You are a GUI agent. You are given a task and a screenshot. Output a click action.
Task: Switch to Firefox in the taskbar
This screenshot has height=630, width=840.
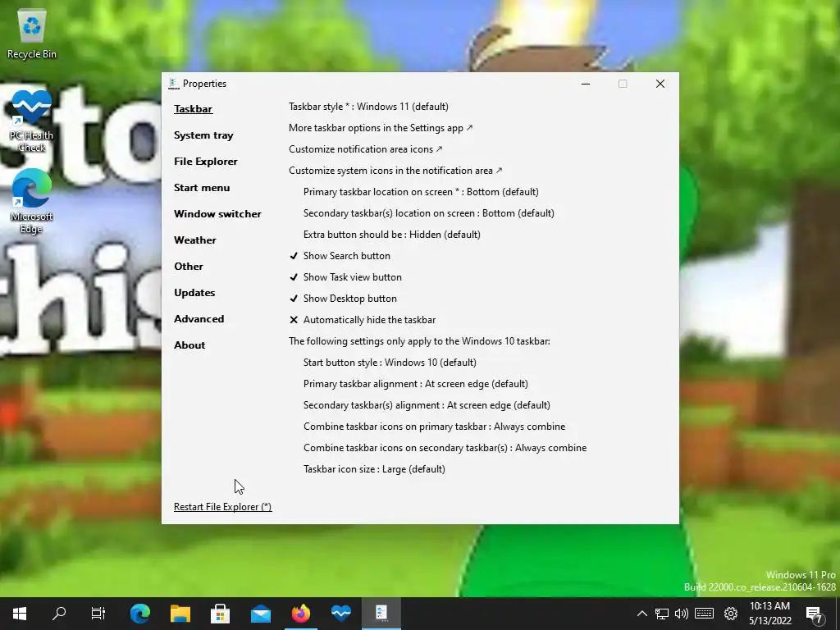(300, 614)
